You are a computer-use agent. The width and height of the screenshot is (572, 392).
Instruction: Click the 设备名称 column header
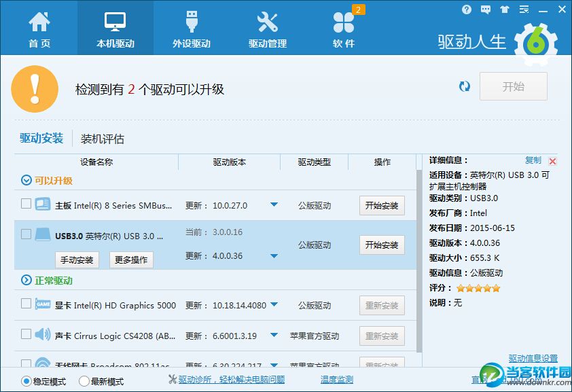click(x=96, y=162)
